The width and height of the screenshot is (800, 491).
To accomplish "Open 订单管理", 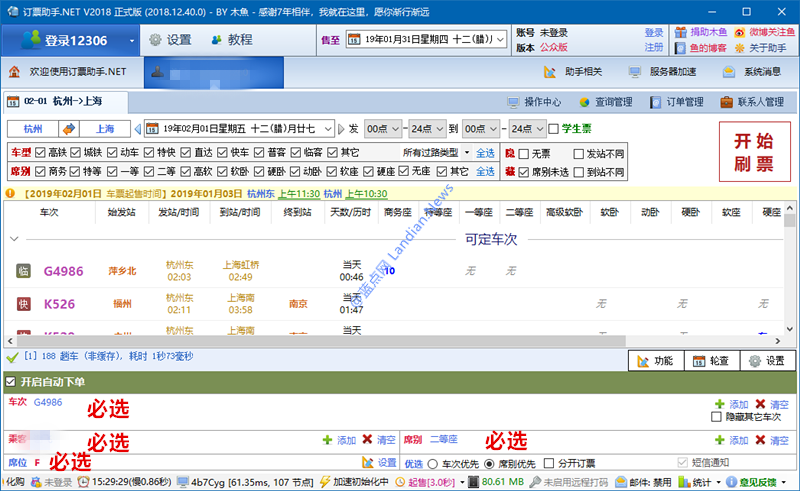I will 677,102.
